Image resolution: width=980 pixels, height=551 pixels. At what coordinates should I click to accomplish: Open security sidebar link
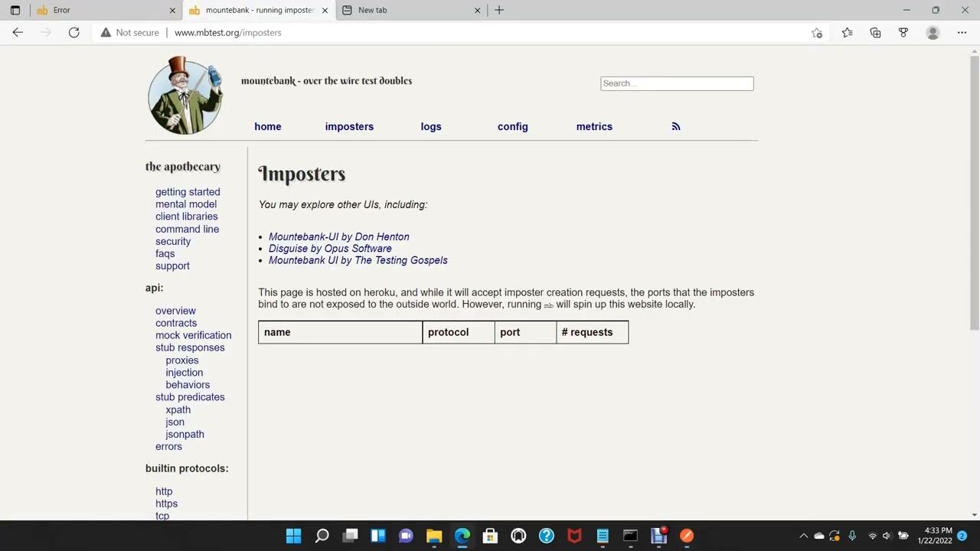tap(173, 241)
